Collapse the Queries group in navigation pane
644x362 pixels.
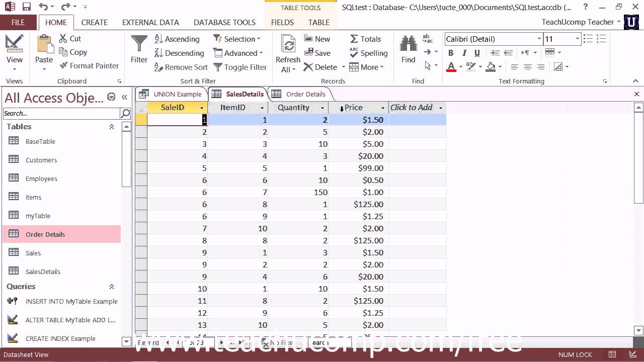pyautogui.click(x=112, y=287)
